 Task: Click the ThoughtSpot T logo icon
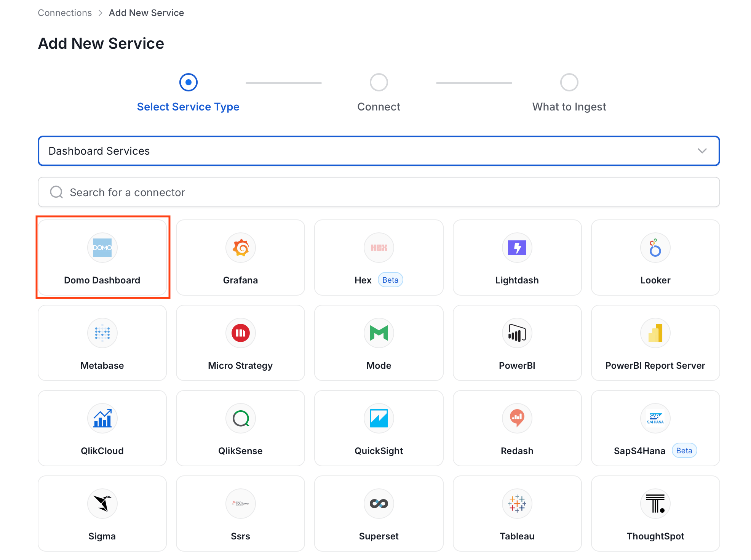(x=655, y=504)
